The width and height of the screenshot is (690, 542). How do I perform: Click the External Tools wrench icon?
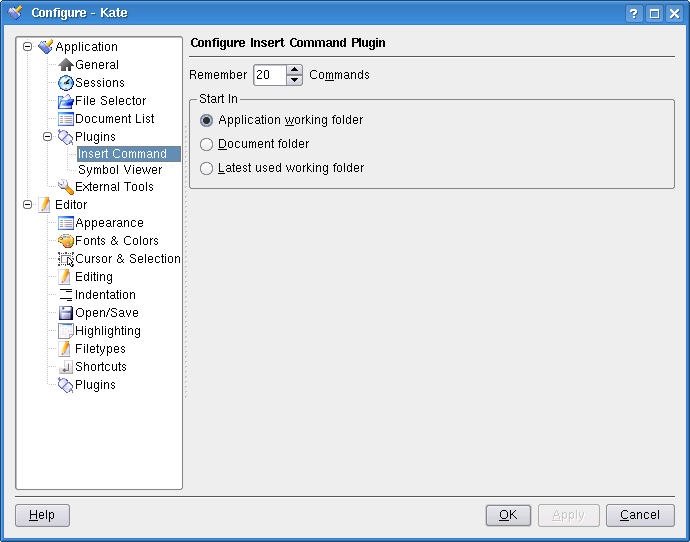click(x=66, y=187)
